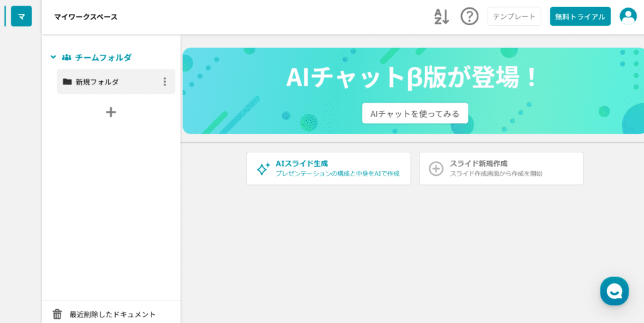Click the folder icon beside 新規フォルダ
The image size is (644, 323).
click(67, 82)
